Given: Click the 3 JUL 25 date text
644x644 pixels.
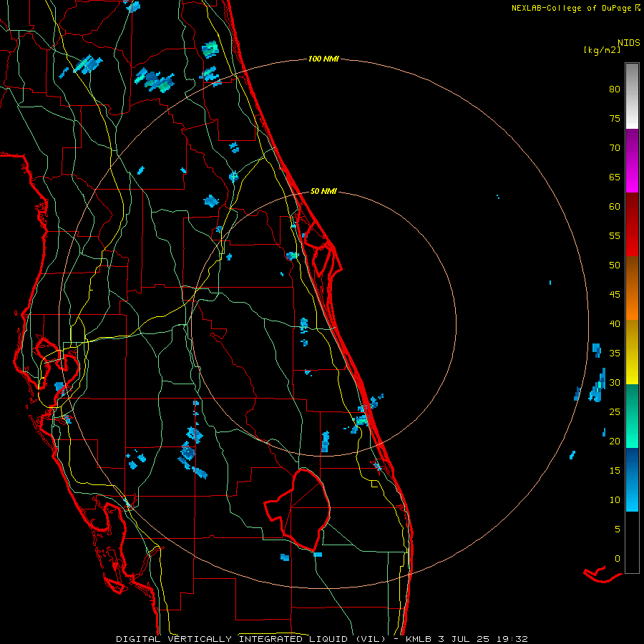Looking at the screenshot, I should click(465, 639).
